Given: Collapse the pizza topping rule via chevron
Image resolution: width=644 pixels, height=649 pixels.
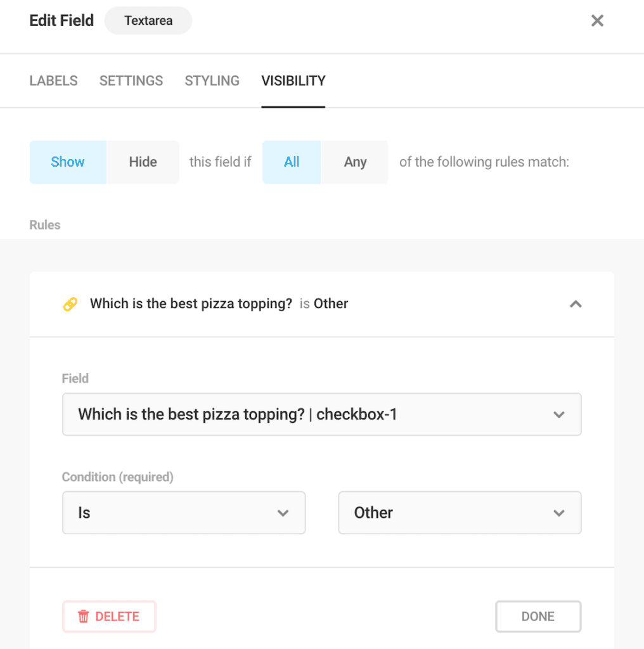Looking at the screenshot, I should [x=576, y=304].
